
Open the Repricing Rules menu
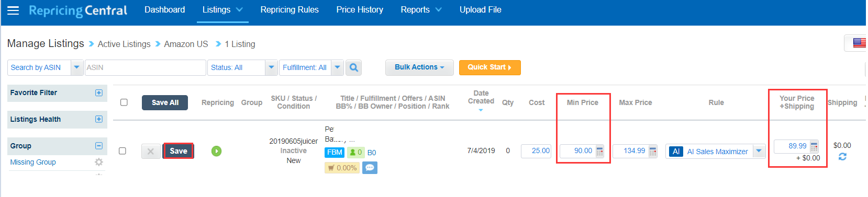290,9
